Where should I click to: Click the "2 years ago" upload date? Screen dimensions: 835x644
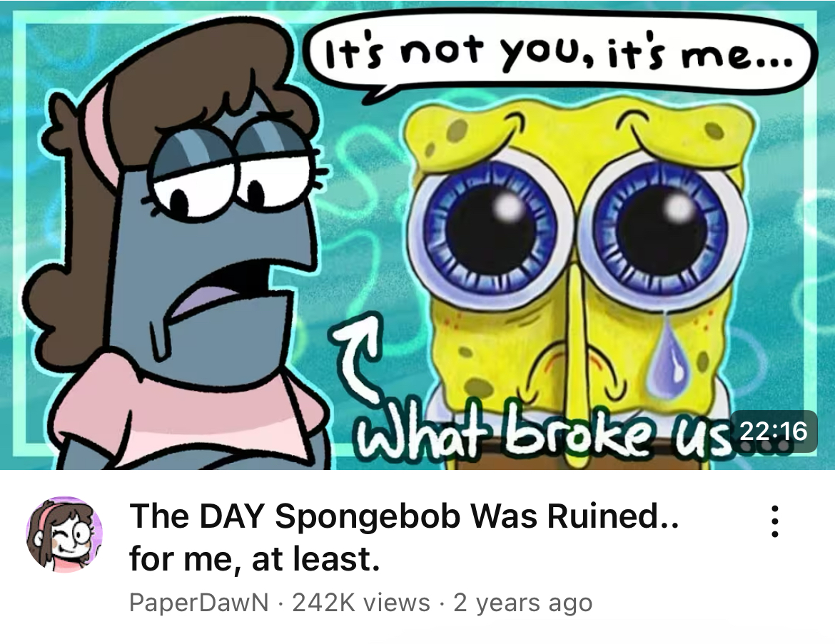(523, 603)
